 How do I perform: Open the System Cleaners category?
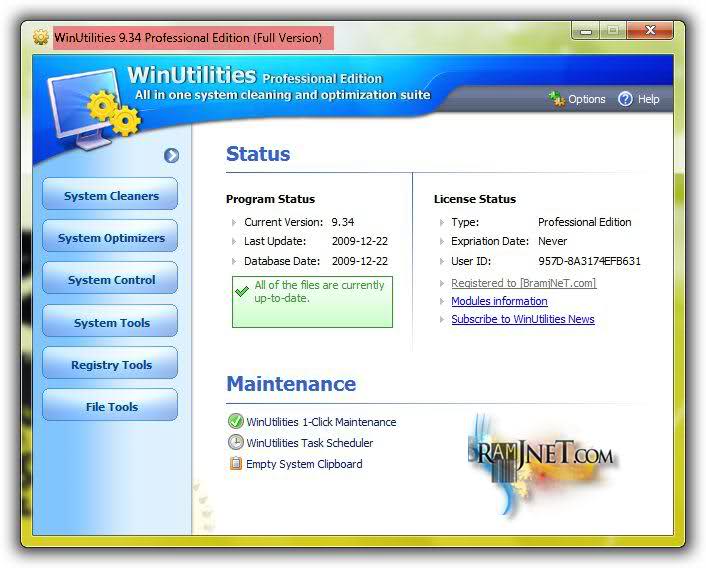click(110, 194)
